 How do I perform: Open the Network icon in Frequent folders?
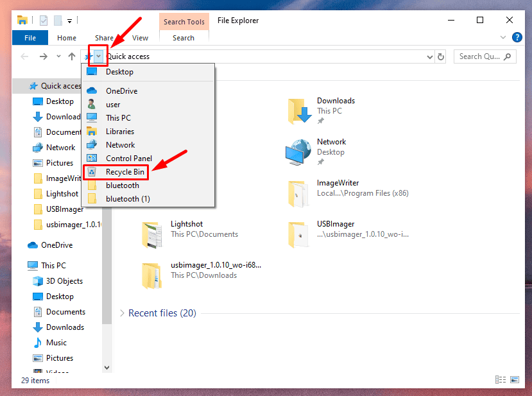(x=299, y=151)
